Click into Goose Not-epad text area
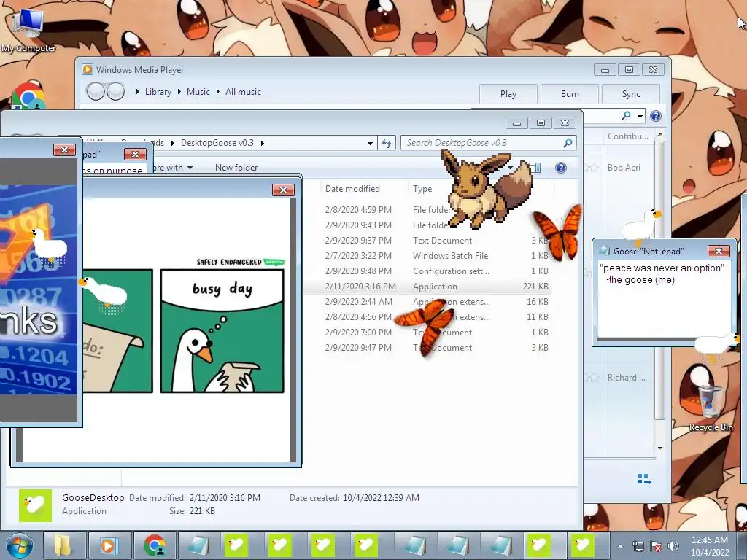The width and height of the screenshot is (747, 560). pyautogui.click(x=662, y=298)
